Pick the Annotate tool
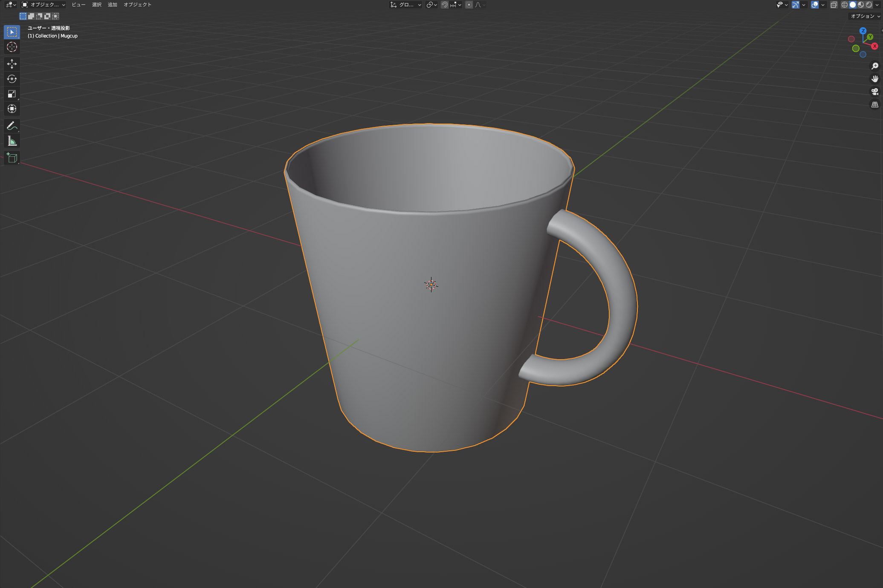Viewport: 883px width, 588px height. coord(12,125)
